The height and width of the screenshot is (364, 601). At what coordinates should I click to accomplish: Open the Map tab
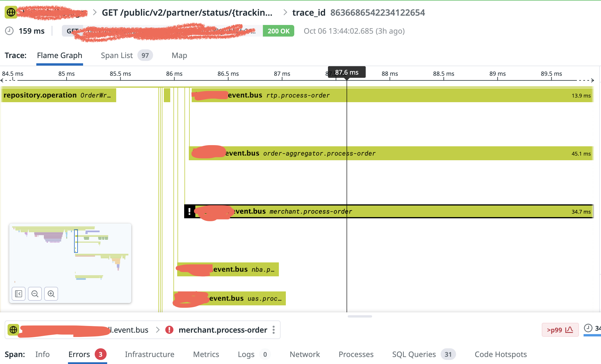(x=179, y=55)
